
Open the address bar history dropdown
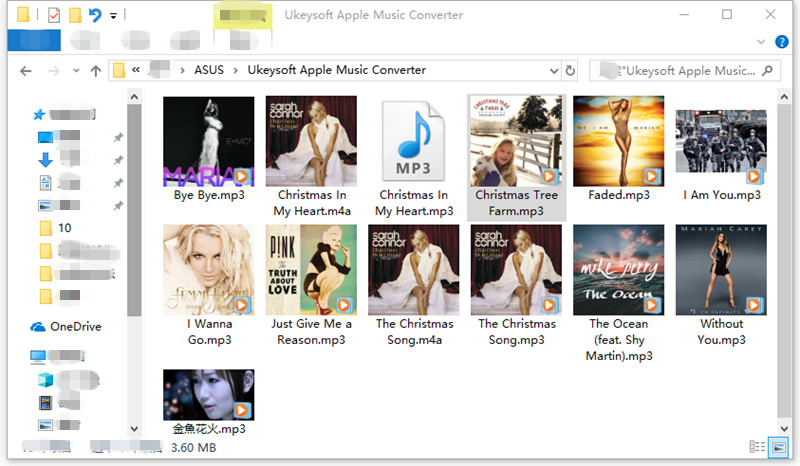(554, 71)
